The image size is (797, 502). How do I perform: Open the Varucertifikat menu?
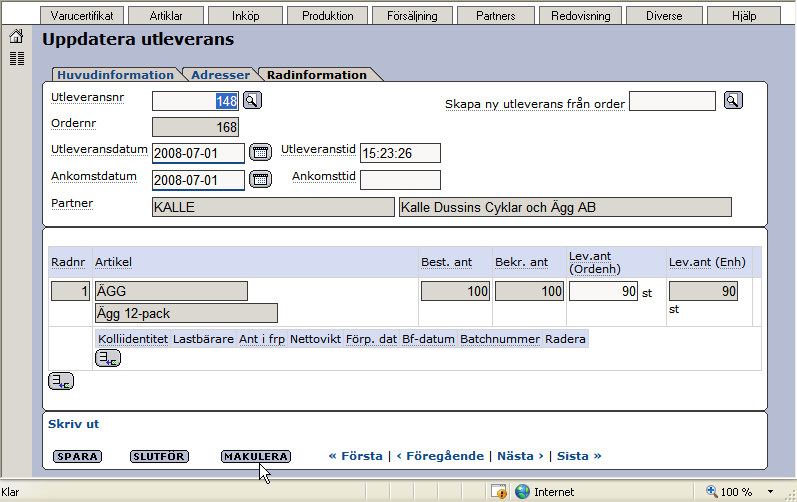pyautogui.click(x=82, y=16)
